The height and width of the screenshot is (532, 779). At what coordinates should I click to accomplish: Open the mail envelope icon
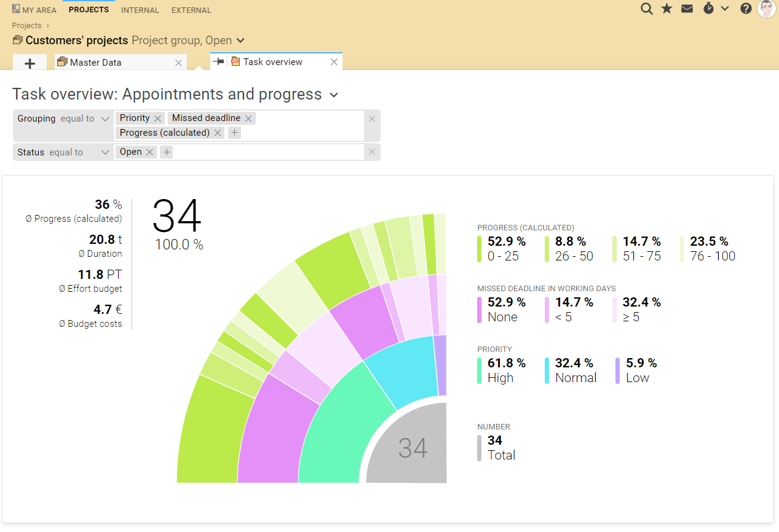pyautogui.click(x=687, y=9)
